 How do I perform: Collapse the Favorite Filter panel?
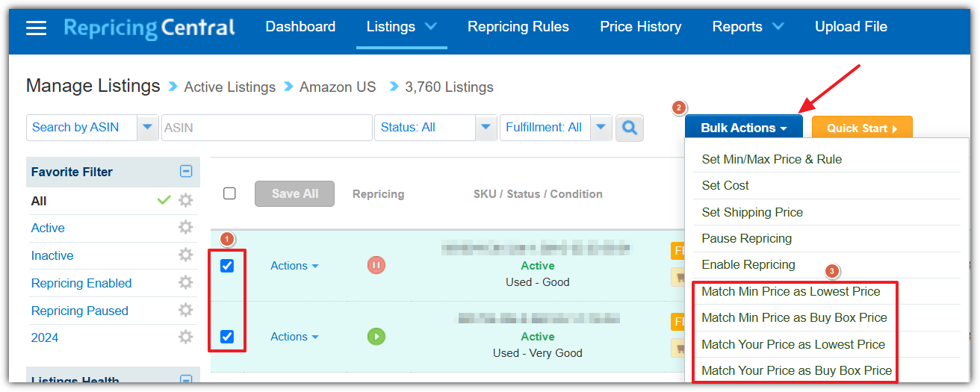[x=186, y=172]
